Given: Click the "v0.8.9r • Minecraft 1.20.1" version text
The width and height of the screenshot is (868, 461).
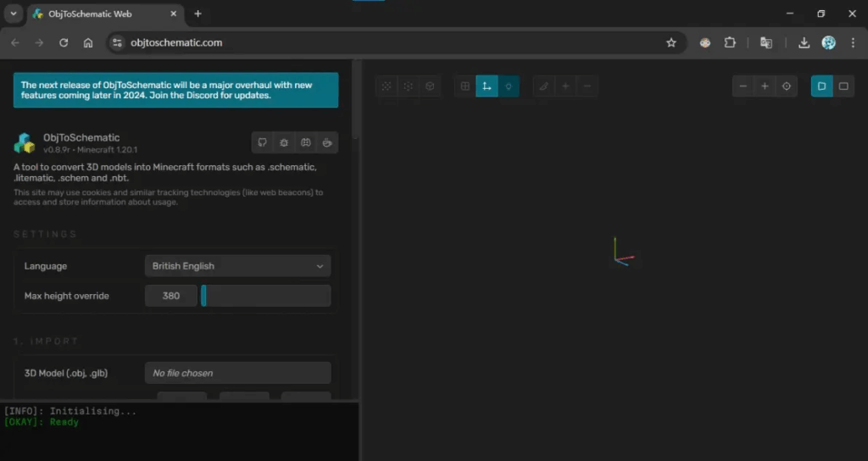Looking at the screenshot, I should 90,150.
